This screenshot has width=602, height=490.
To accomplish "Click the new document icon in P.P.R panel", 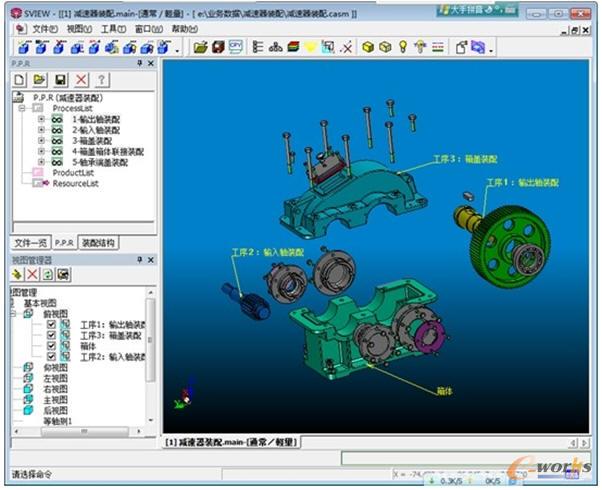I will click(20, 79).
